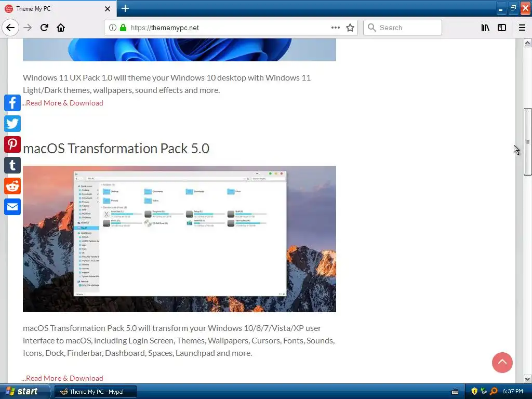The height and width of the screenshot is (399, 532).
Task: Go back with the browser back arrow
Action: (x=10, y=28)
